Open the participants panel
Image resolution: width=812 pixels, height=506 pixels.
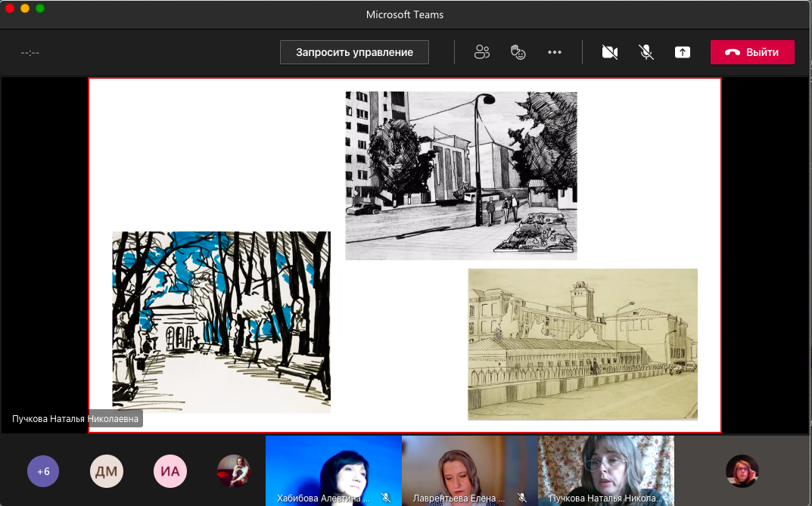point(481,52)
